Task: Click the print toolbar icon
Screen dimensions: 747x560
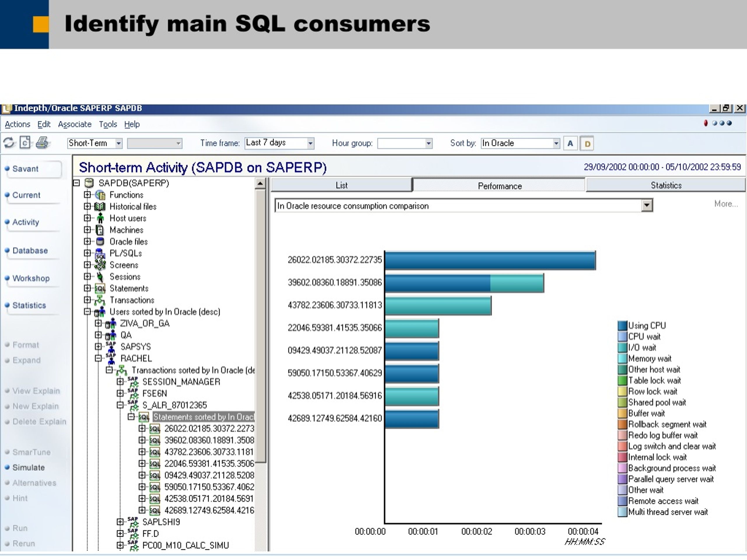Action: (x=43, y=142)
